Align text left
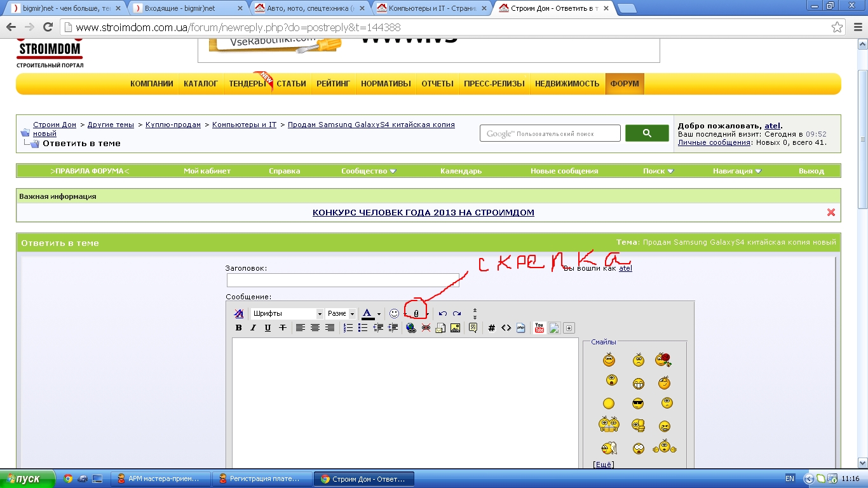 (301, 328)
